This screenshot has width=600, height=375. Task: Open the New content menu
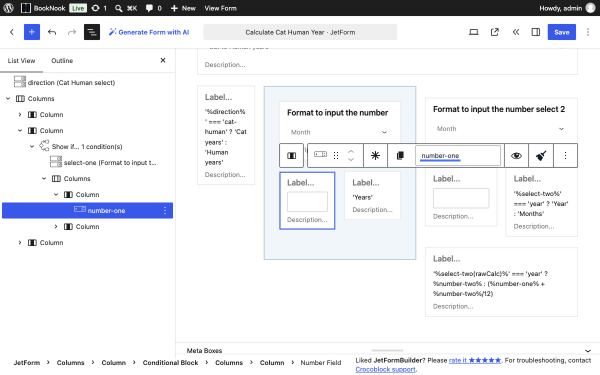click(x=183, y=8)
